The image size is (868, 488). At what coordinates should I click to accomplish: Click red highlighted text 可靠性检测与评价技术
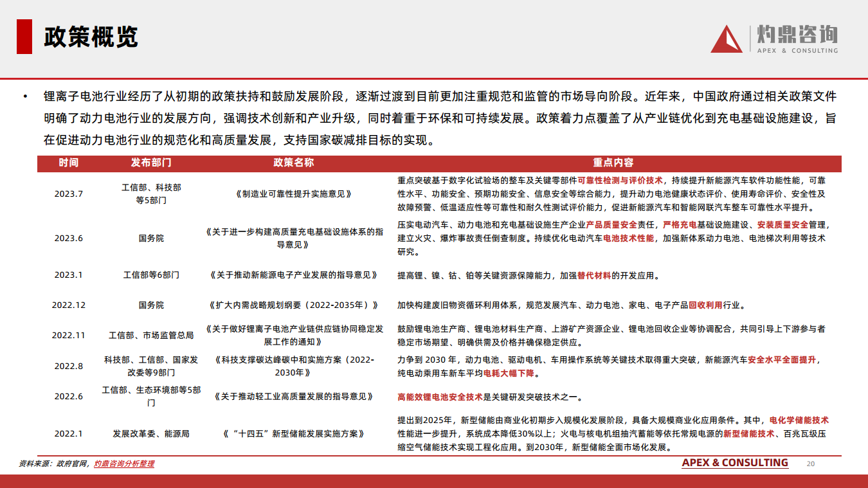620,181
